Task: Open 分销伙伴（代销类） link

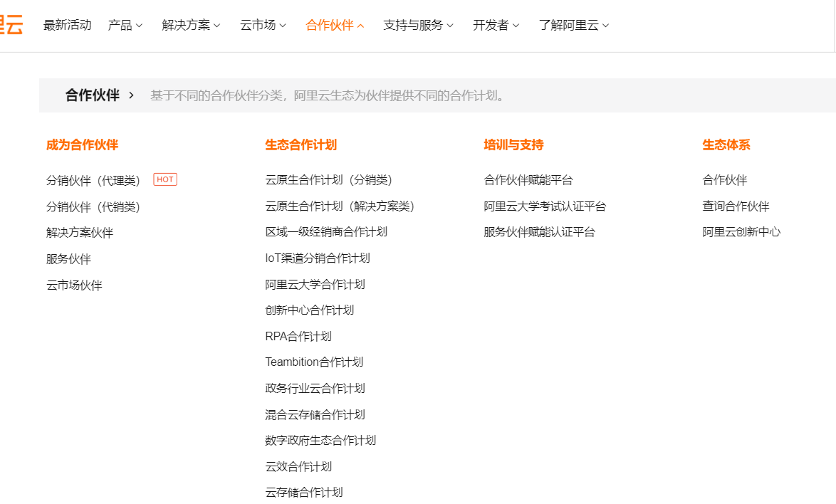Action: (93, 206)
